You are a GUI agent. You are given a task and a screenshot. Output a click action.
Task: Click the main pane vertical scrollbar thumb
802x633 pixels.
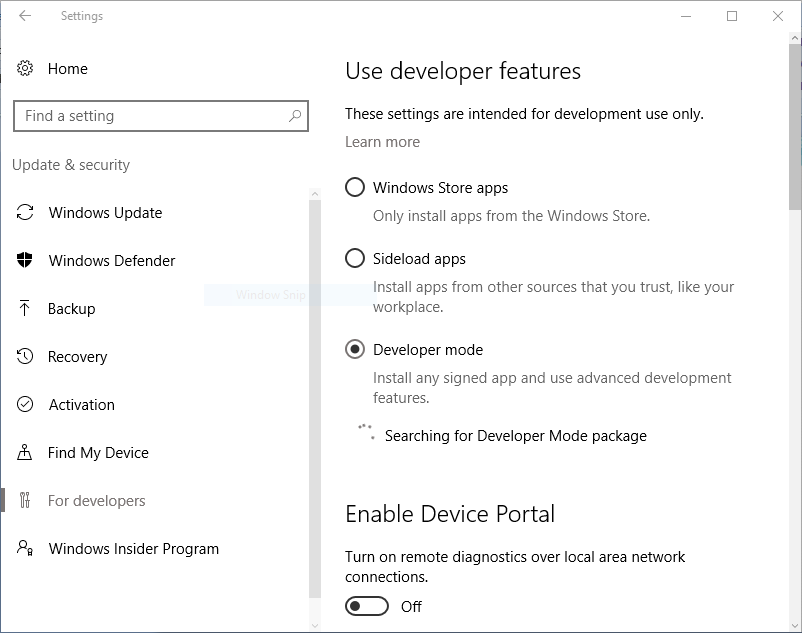click(794, 127)
